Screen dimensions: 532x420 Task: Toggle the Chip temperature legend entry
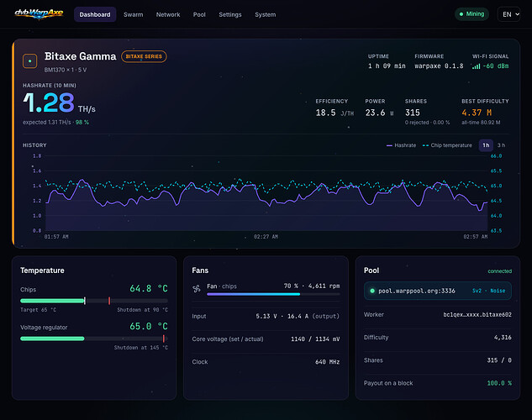(447, 145)
